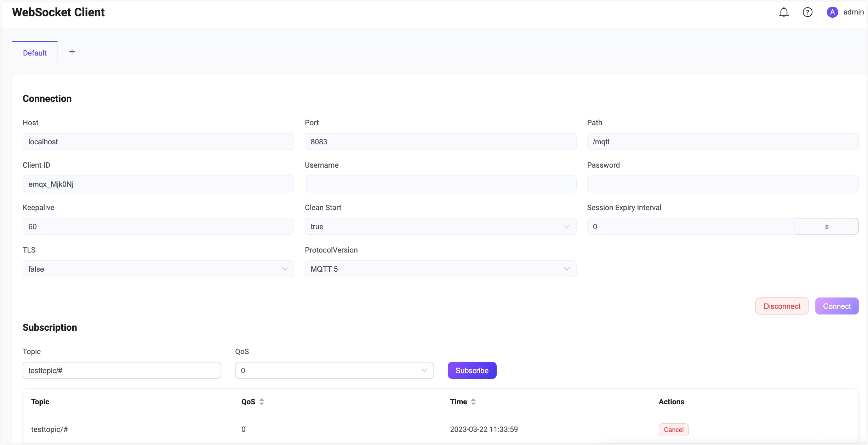Switch to the Default client tab
This screenshot has width=868, height=445.
[x=34, y=52]
